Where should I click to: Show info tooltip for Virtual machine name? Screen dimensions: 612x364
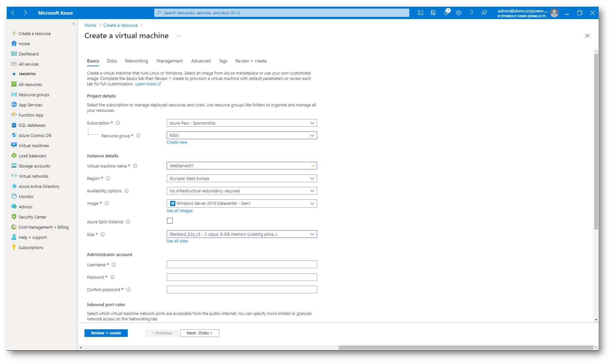coord(135,166)
